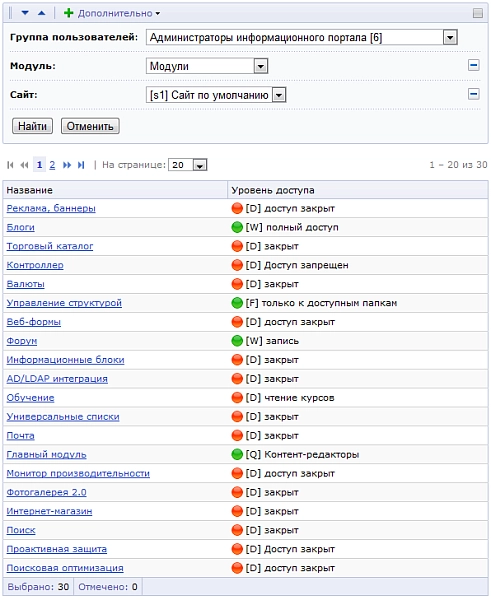Open the Управление структурой module link
Screen dimensions: 491x600
click(64, 303)
